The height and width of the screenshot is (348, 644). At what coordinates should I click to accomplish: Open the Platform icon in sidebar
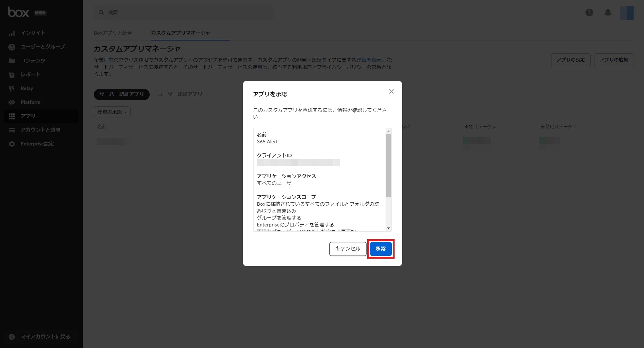point(12,102)
